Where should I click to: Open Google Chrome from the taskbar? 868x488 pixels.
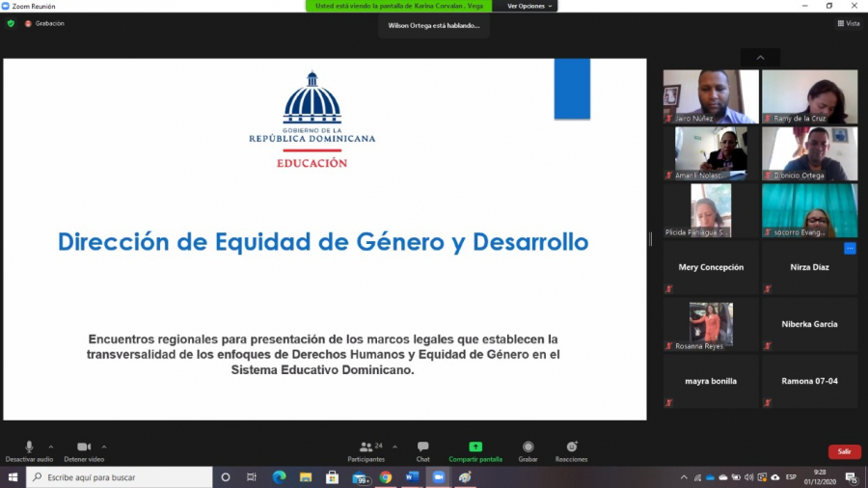[x=385, y=477]
